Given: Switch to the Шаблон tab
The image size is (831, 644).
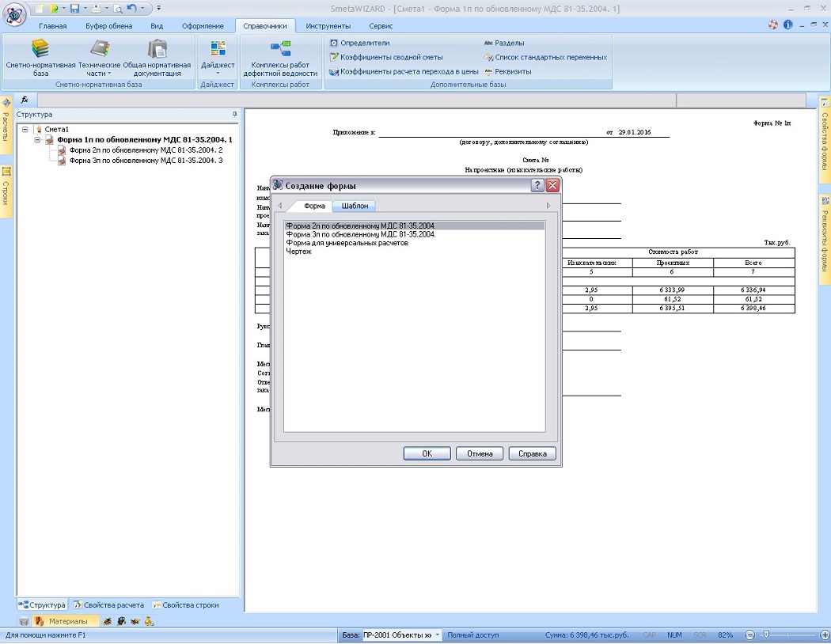Looking at the screenshot, I should (354, 206).
